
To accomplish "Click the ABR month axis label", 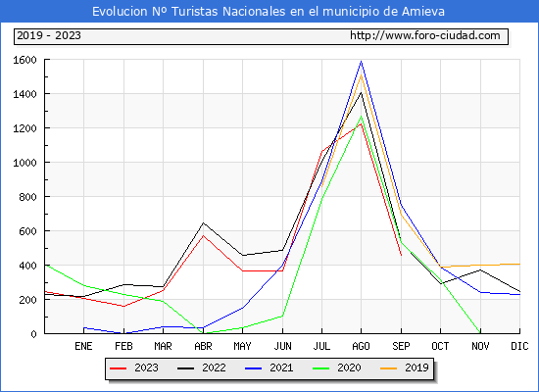I will pyautogui.click(x=203, y=346).
